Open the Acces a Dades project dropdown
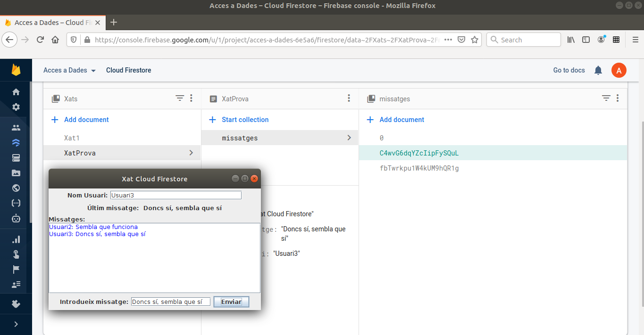Screen dimensions: 644x335 coord(69,70)
